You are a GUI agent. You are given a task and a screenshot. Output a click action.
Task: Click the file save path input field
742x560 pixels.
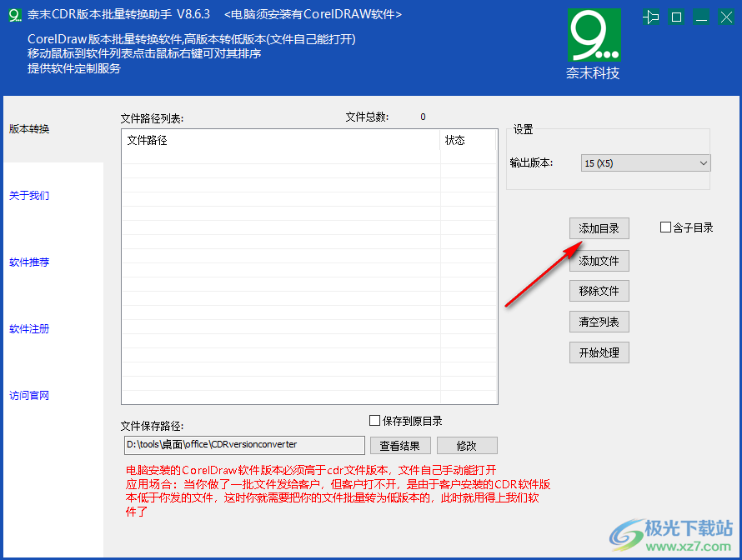point(242,445)
